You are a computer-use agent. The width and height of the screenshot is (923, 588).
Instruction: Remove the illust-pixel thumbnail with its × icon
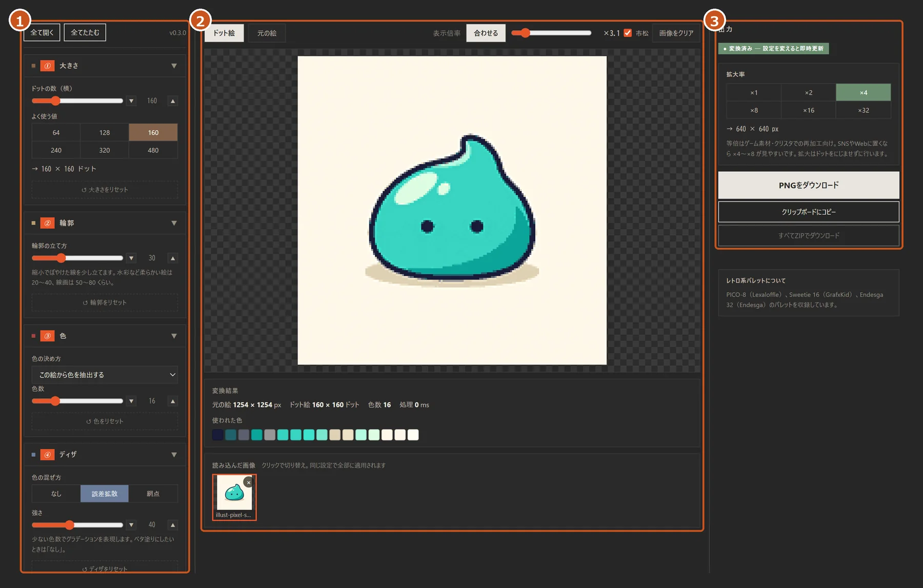[249, 482]
